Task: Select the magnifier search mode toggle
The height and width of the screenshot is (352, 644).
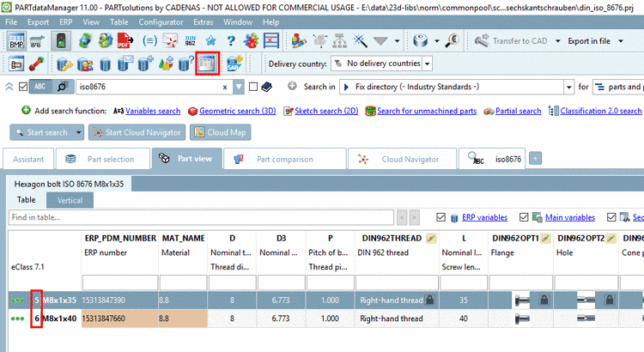Action: click(x=63, y=87)
